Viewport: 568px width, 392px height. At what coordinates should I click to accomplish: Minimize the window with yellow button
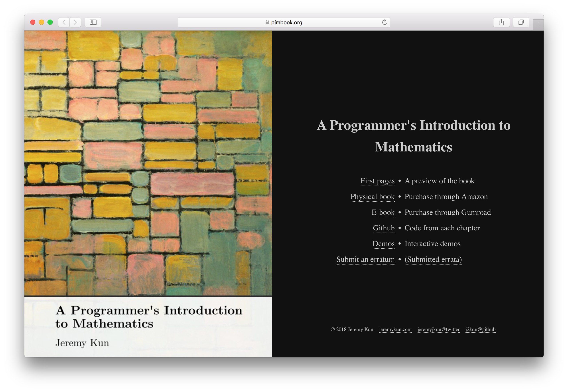(41, 22)
